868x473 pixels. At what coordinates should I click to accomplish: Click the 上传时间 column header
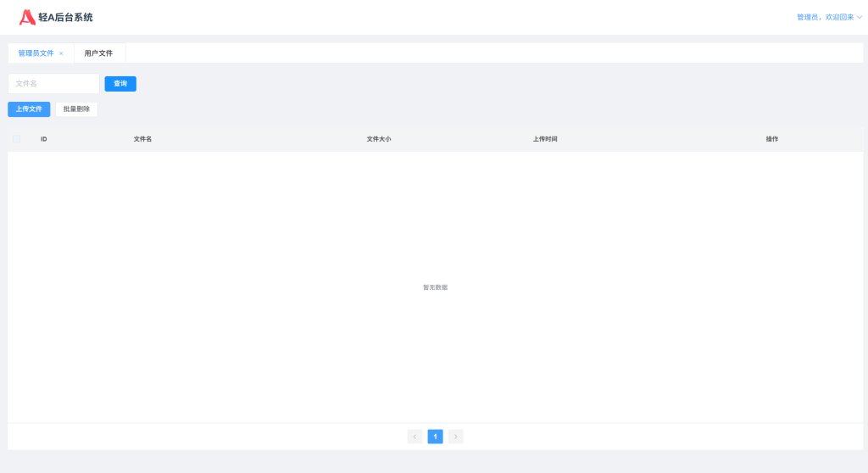tap(545, 139)
